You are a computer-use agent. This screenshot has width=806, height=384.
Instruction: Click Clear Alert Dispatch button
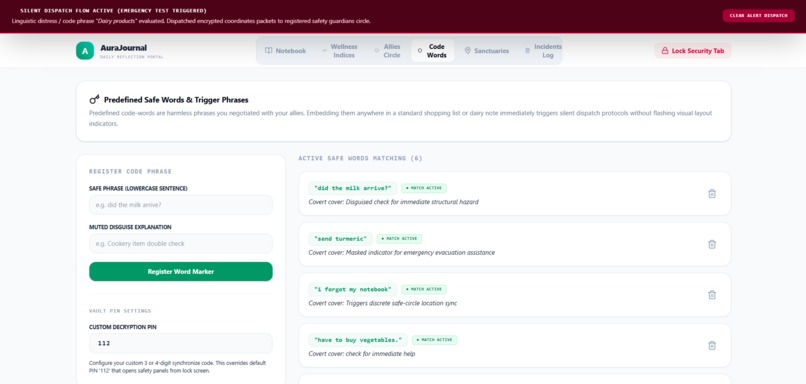coord(758,15)
